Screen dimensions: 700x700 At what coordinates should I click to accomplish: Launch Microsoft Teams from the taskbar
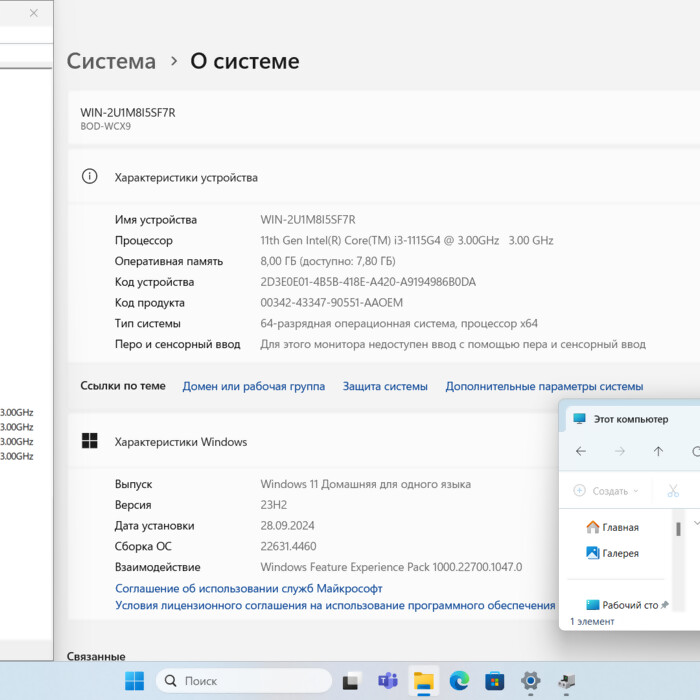388,681
